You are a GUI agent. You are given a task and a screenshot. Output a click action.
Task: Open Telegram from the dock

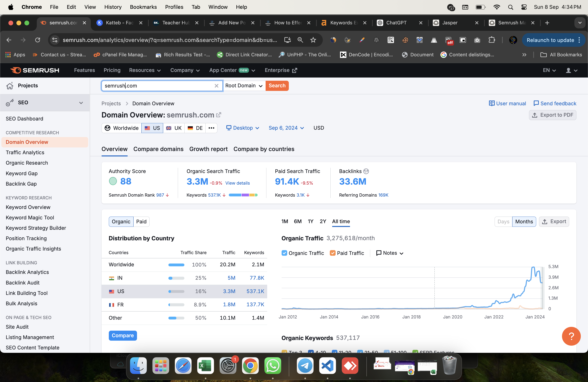pos(305,366)
